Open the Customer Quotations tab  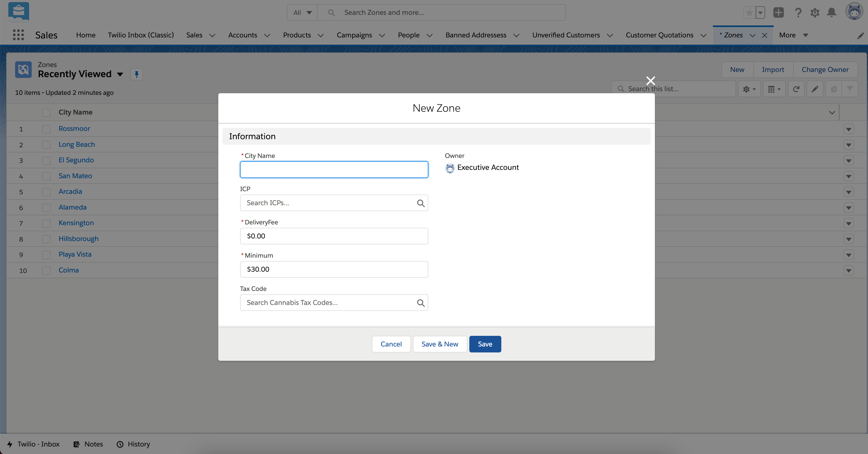(x=659, y=35)
